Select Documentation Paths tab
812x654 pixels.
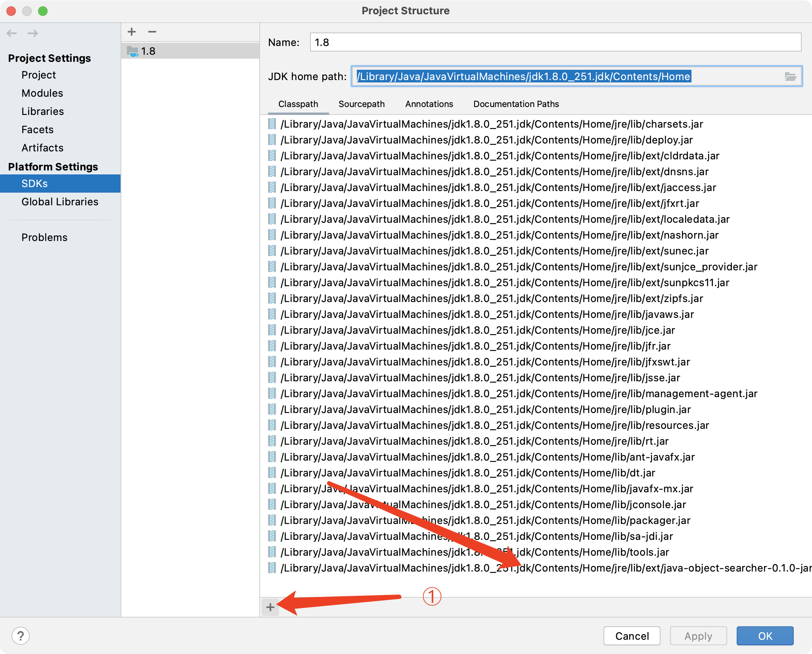[517, 104]
